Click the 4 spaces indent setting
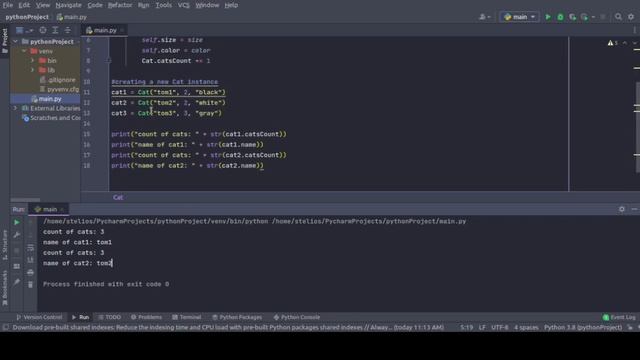This screenshot has width=640, height=360. point(526,327)
